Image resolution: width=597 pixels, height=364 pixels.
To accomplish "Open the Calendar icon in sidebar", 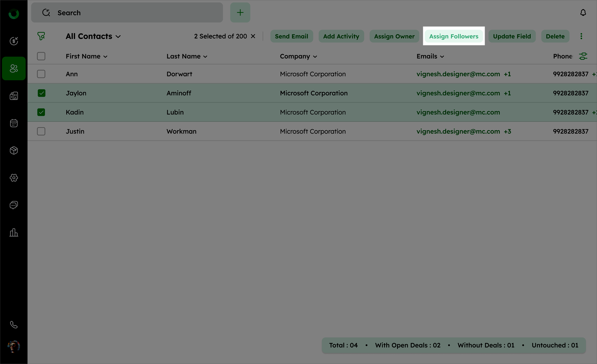I will tap(14, 123).
